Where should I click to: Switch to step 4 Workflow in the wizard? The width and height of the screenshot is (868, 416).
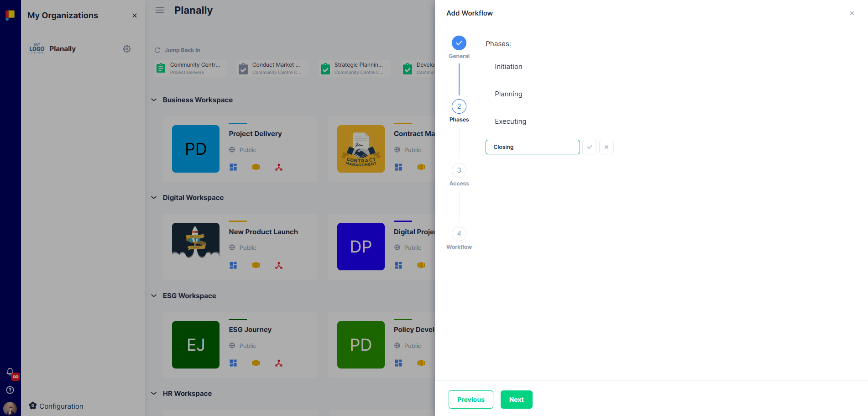coord(459,234)
